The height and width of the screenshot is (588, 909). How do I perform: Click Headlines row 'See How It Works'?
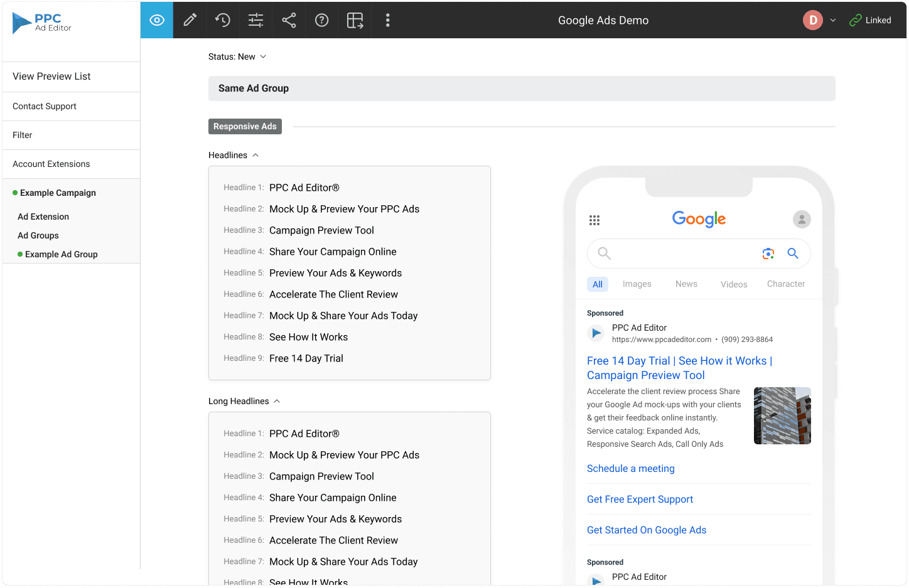308,337
